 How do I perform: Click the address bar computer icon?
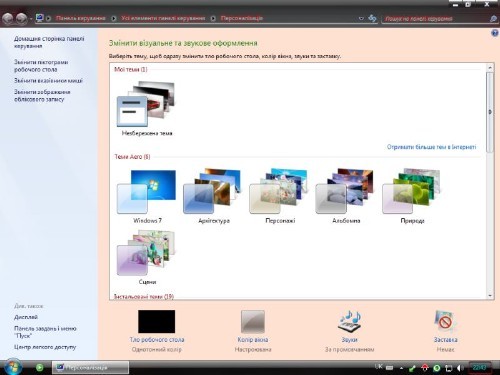pyautogui.click(x=40, y=18)
